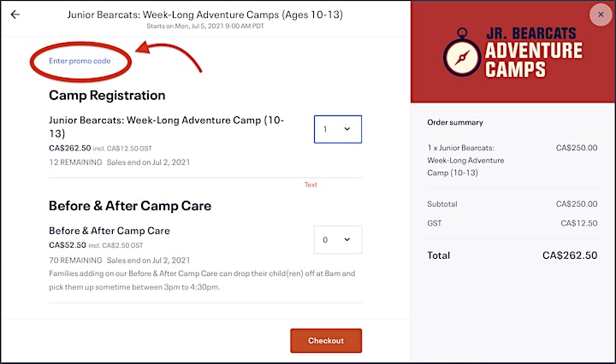Image resolution: width=616 pixels, height=364 pixels.
Task: Click the GST CA$12.50 line
Action: (x=512, y=223)
